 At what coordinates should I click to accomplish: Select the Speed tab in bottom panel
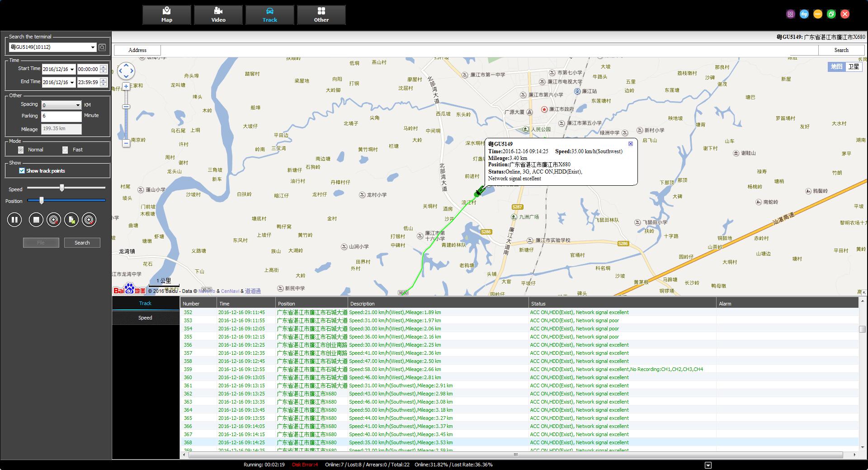click(146, 318)
